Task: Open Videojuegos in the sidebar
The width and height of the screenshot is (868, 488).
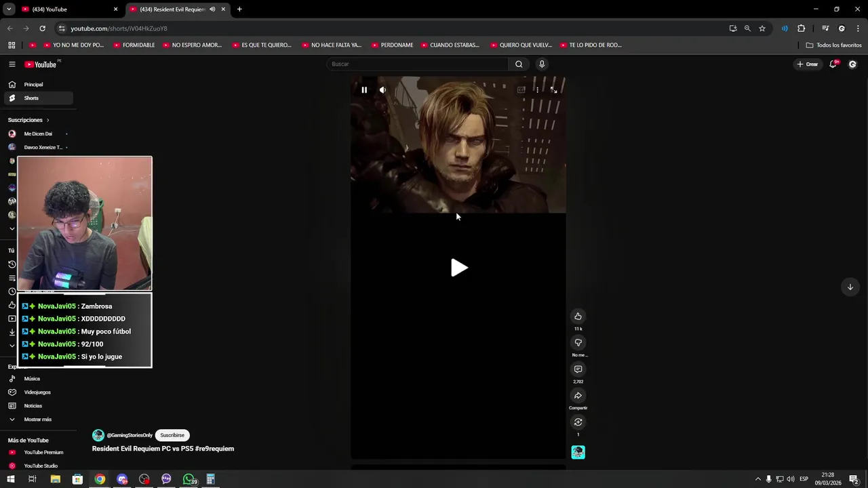Action: click(38, 392)
